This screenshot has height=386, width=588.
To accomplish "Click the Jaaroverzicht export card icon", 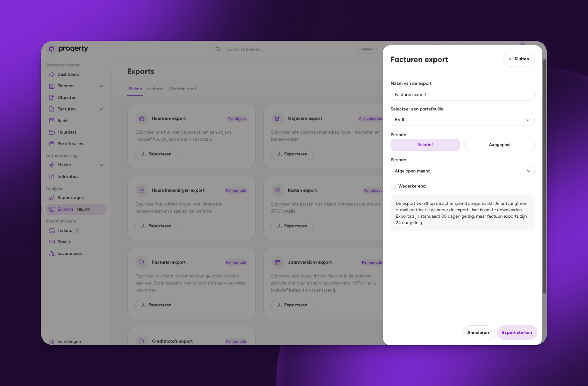I will 278,262.
